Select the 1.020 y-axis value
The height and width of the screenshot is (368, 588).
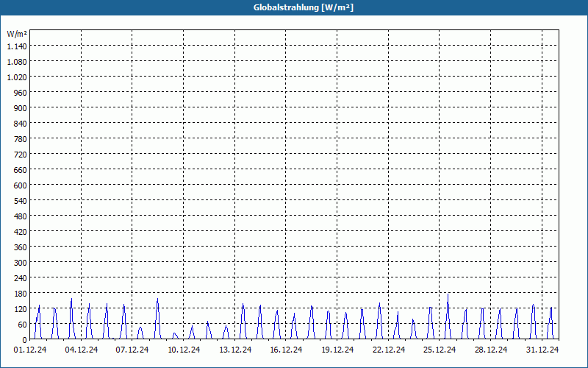(17, 77)
